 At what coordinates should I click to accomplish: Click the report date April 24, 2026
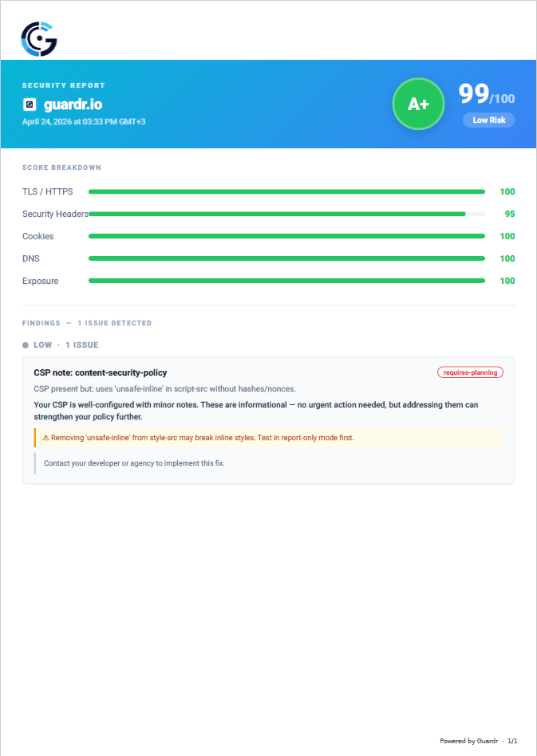point(84,121)
